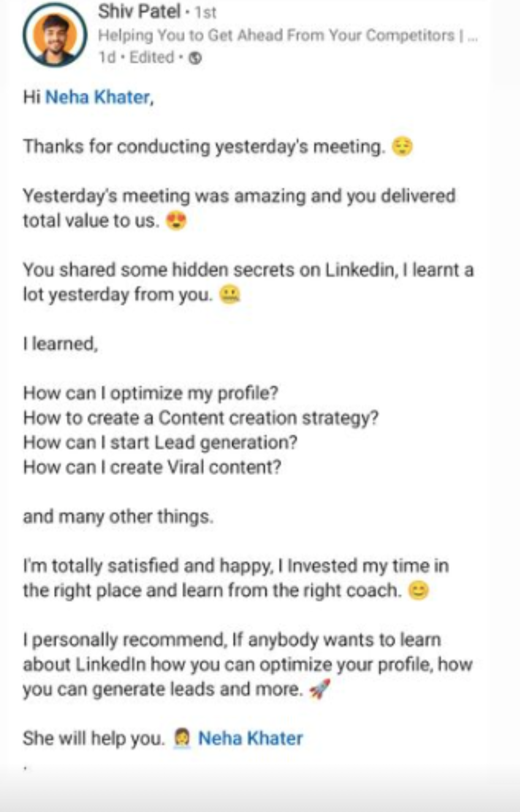This screenshot has height=812, width=520.
Task: Expand the truncated headline ellipsis
Action: [x=472, y=36]
